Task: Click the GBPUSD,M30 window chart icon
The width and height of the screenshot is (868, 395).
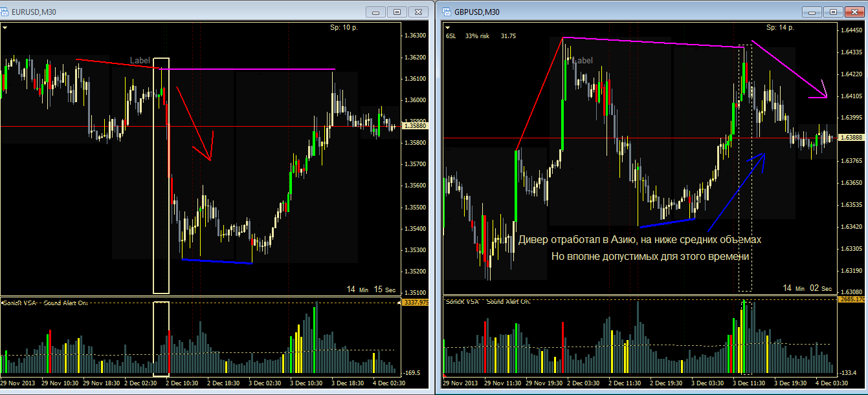Action: [x=447, y=12]
